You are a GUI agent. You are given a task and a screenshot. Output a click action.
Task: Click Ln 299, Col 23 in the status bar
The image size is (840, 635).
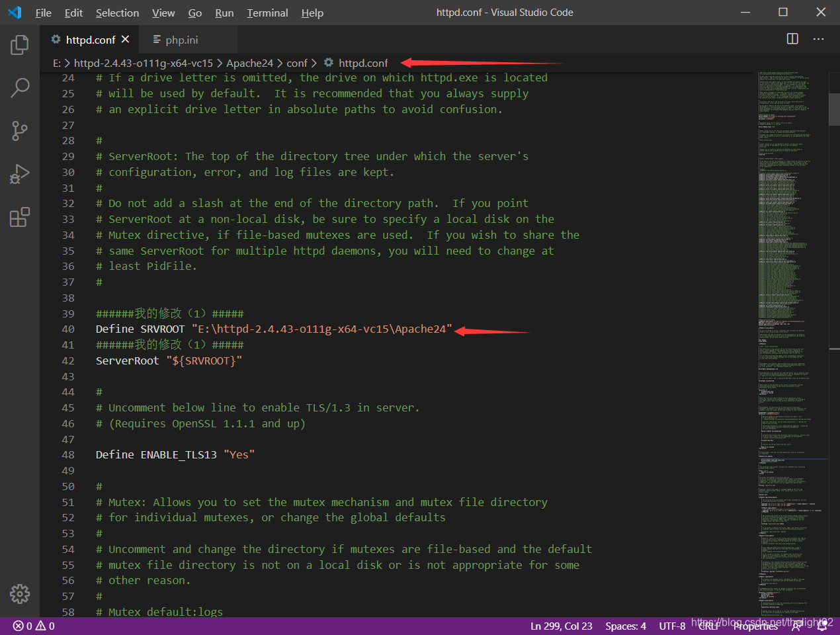[x=561, y=626]
